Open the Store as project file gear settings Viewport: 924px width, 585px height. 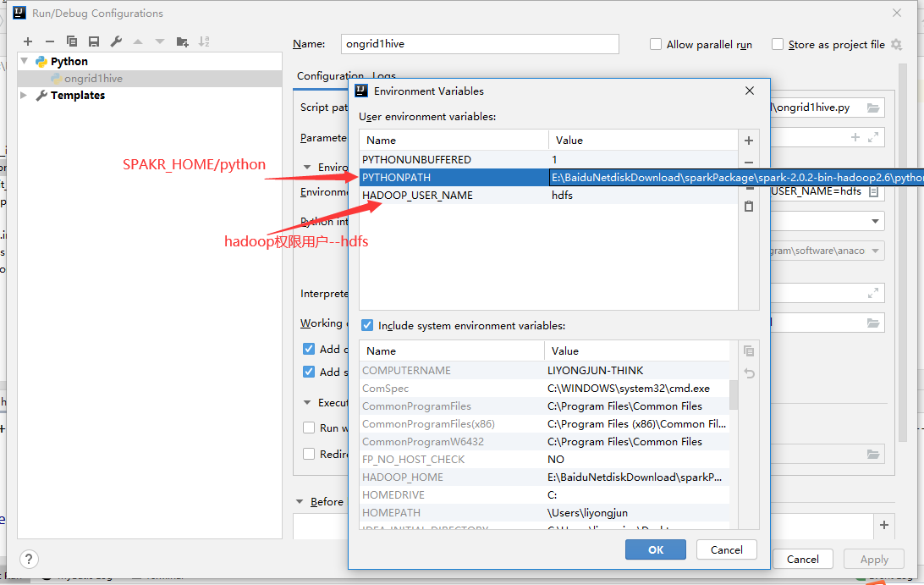896,44
